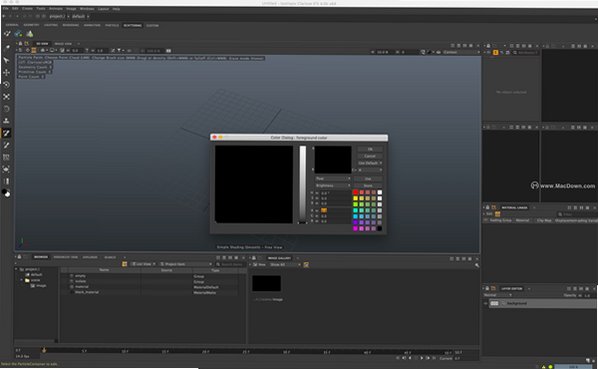This screenshot has width=598, height=369.
Task: Click the orange icon in Material Linker toolbar
Action: click(497, 214)
